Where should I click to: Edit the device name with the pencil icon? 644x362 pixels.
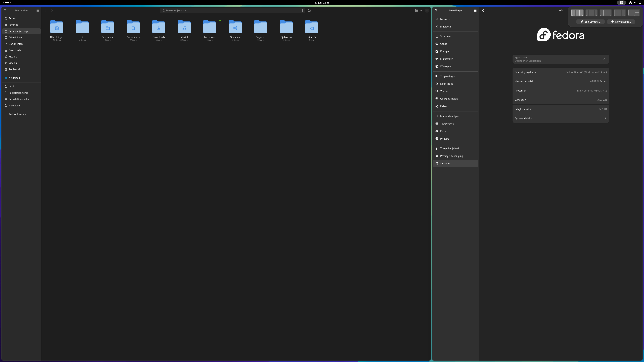click(604, 59)
